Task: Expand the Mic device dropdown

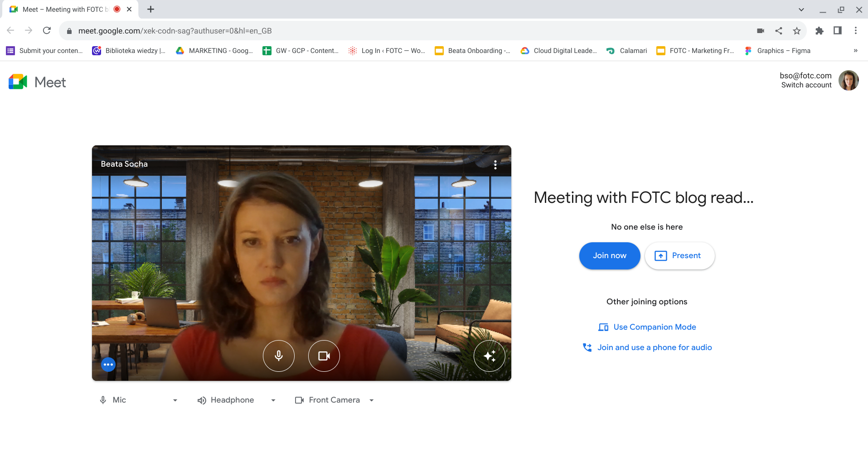Action: (x=139, y=400)
